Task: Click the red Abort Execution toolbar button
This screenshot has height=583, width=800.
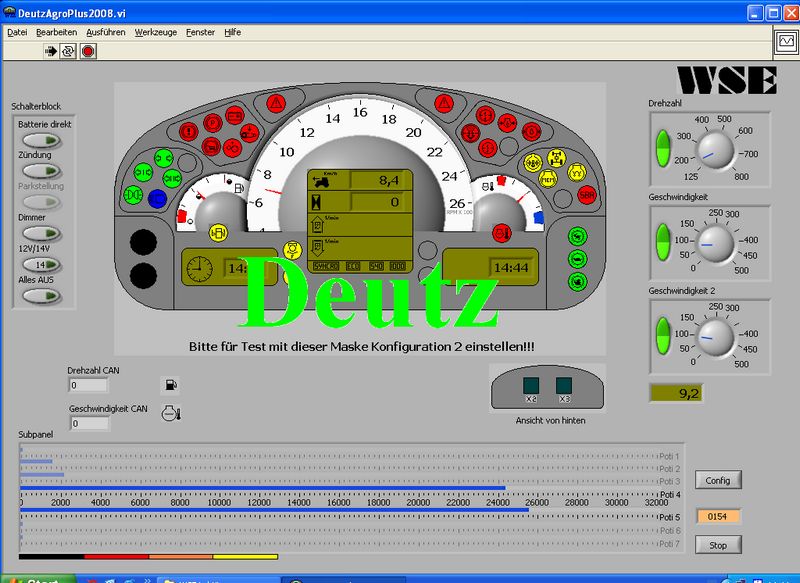Action: (x=88, y=51)
